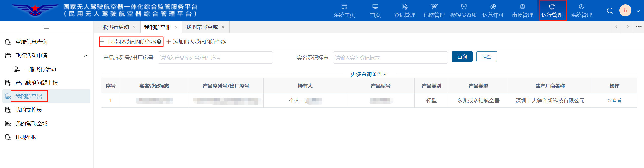This screenshot has width=644, height=168.
Task: Collapse the 飞行活动申请 sidebar group
Action: 86,56
